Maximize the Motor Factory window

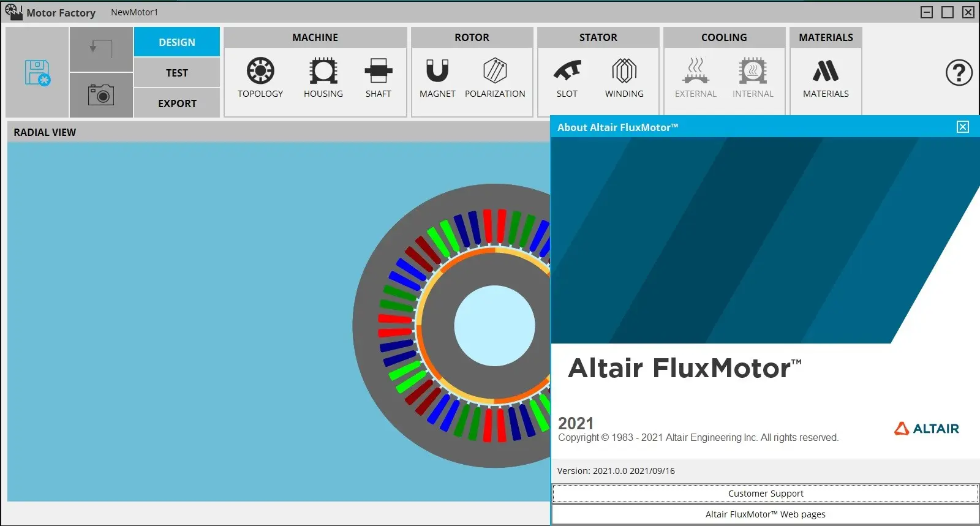948,12
